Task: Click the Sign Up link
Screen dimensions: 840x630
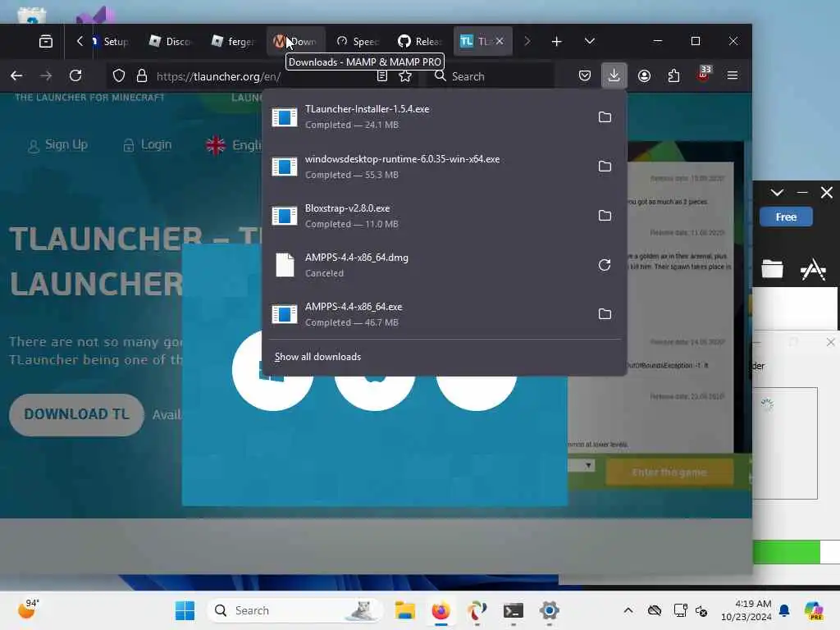Action: [x=58, y=144]
